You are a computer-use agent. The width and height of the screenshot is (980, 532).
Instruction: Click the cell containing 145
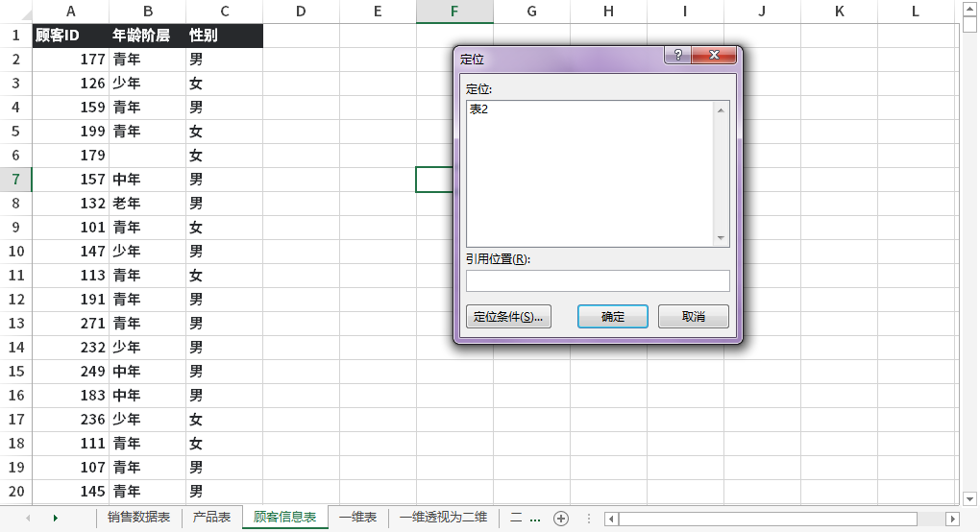coord(71,492)
